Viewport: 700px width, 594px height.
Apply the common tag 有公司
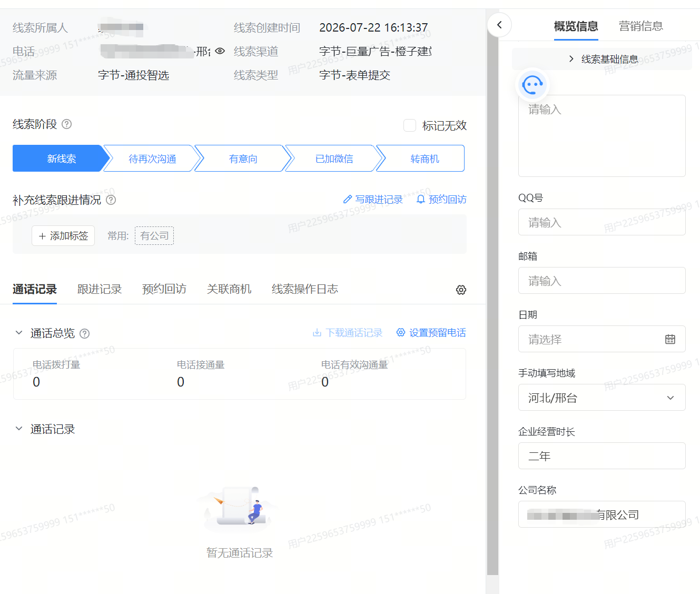154,236
